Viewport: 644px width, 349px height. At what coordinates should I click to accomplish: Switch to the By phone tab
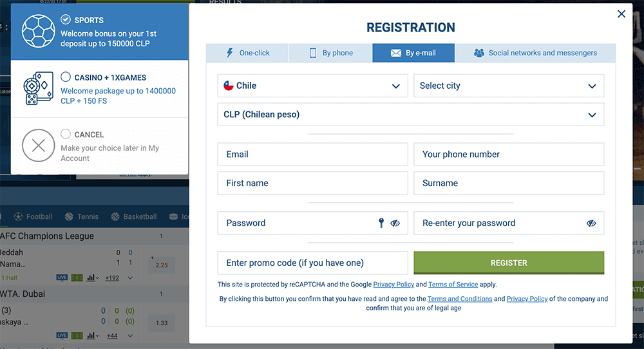330,53
